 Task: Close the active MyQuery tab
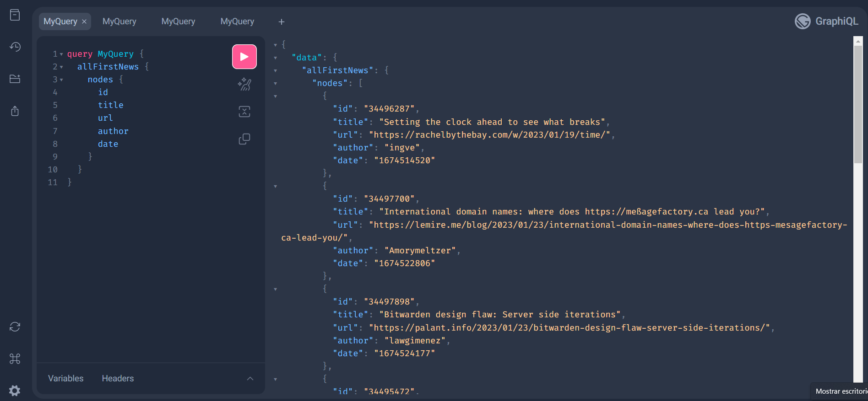tap(84, 21)
